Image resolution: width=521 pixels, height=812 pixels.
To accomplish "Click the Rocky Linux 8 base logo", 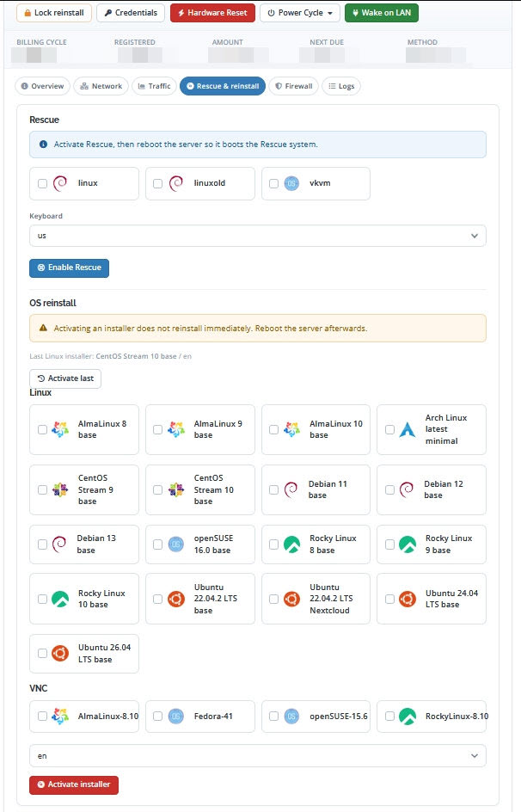I will pyautogui.click(x=291, y=544).
